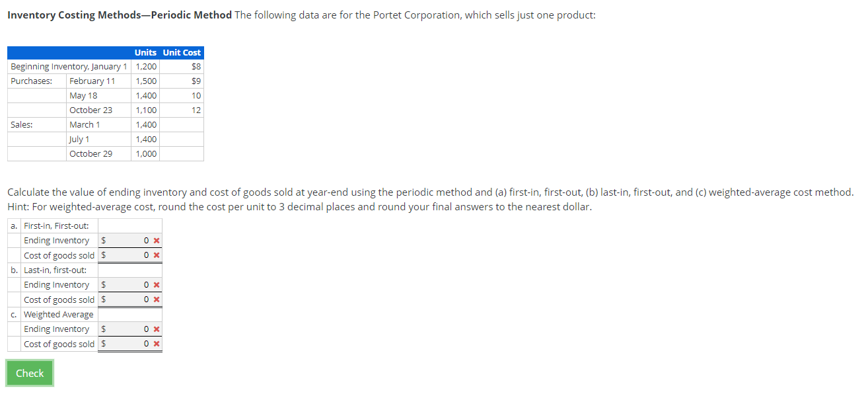Viewport: 868px width, 404px height.
Task: Select the FIFO Cost of goods sold input field
Action: (x=129, y=255)
